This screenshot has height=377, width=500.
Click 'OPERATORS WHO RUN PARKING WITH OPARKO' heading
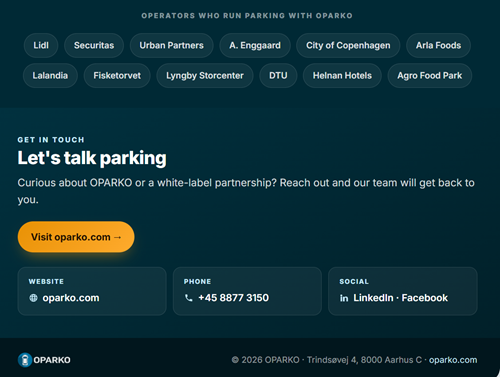[247, 16]
